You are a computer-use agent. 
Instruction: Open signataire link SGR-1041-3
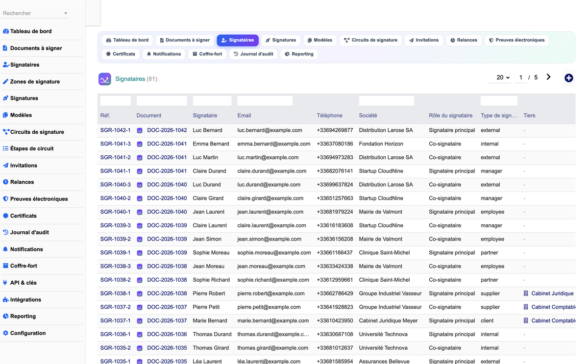[x=116, y=144]
